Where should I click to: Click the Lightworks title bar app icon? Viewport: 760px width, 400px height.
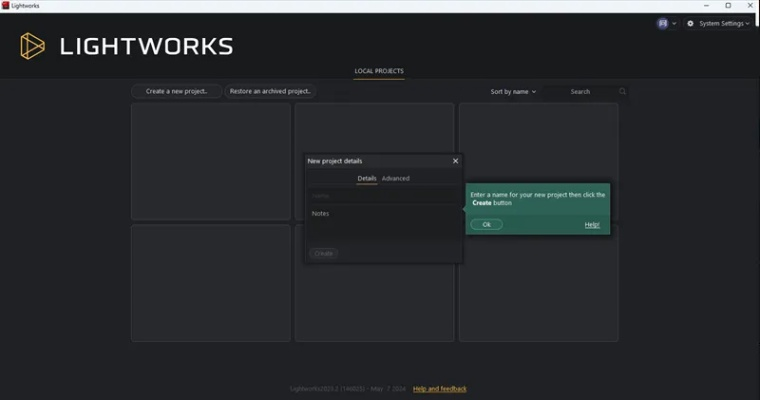click(5, 5)
